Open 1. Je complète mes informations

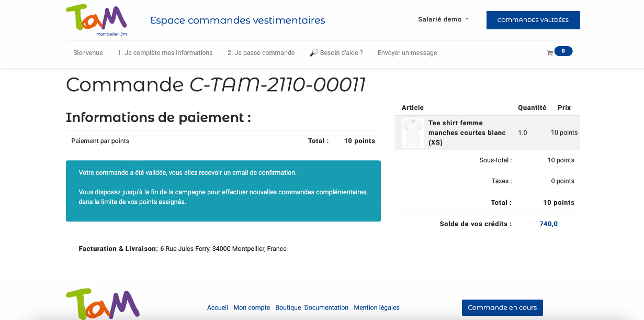[165, 53]
